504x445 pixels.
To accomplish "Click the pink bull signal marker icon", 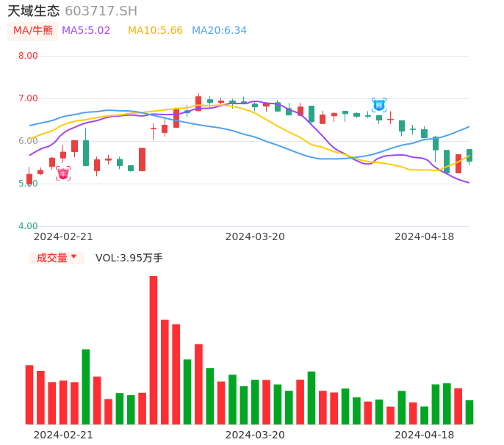I will 63,173.
